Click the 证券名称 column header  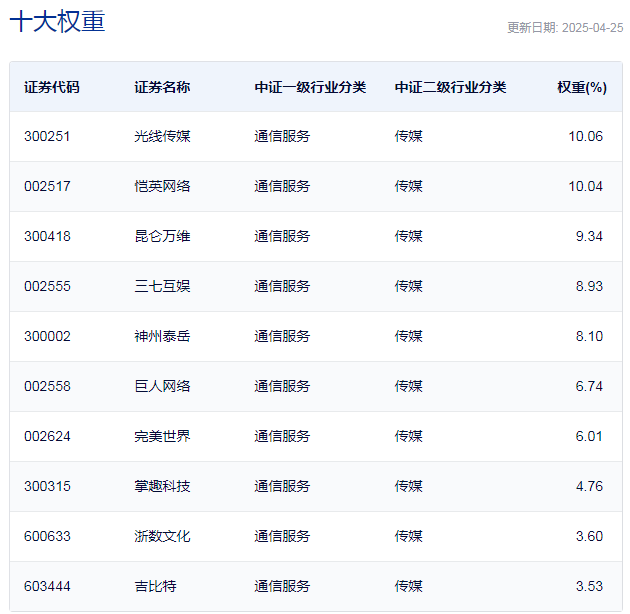[162, 87]
